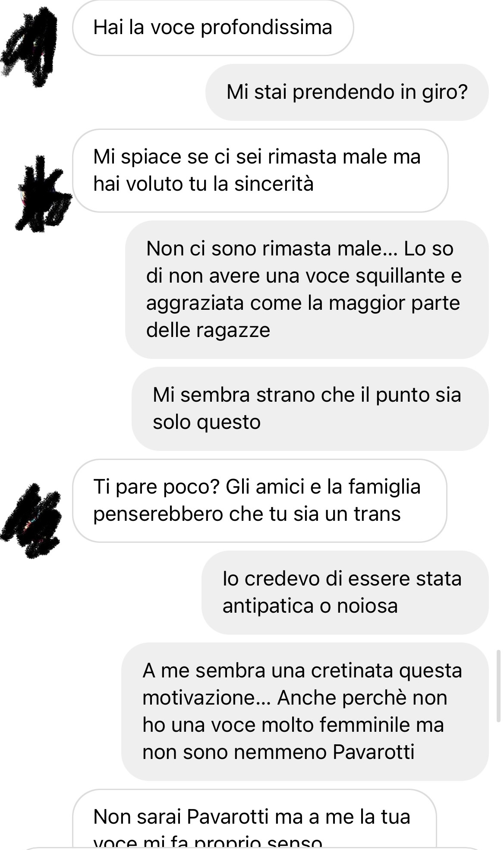Tap 'penserebbero che tu sia un trans' line
Screen dimensions: 504x850
(x=247, y=514)
